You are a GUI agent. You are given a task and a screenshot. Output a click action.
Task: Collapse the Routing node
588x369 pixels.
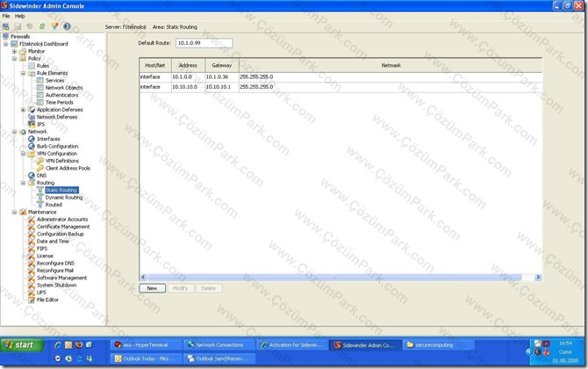pyautogui.click(x=23, y=184)
